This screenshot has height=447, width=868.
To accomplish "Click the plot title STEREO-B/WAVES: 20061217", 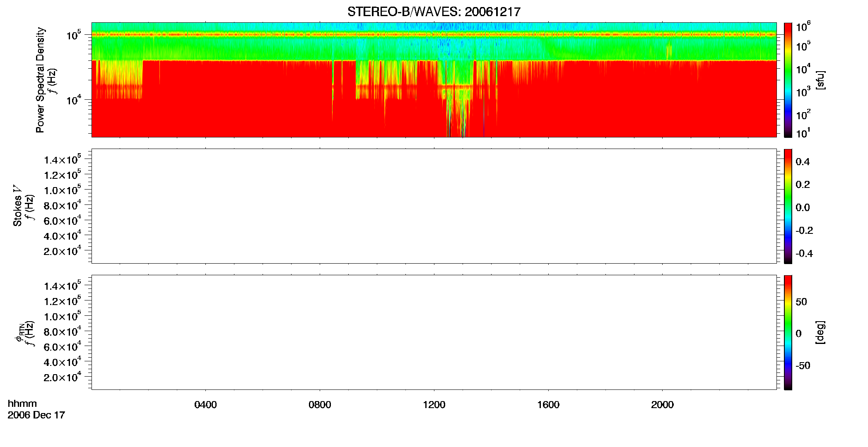I will 434,12.
